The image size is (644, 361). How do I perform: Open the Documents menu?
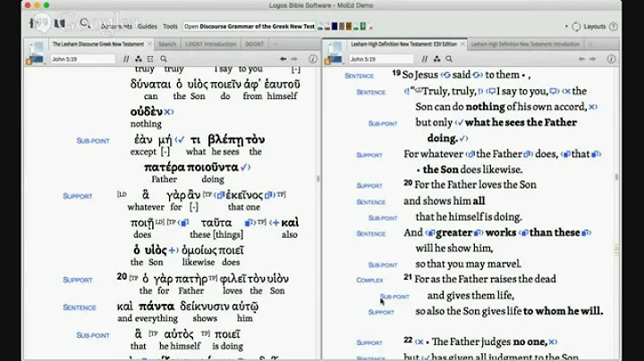[116, 26]
